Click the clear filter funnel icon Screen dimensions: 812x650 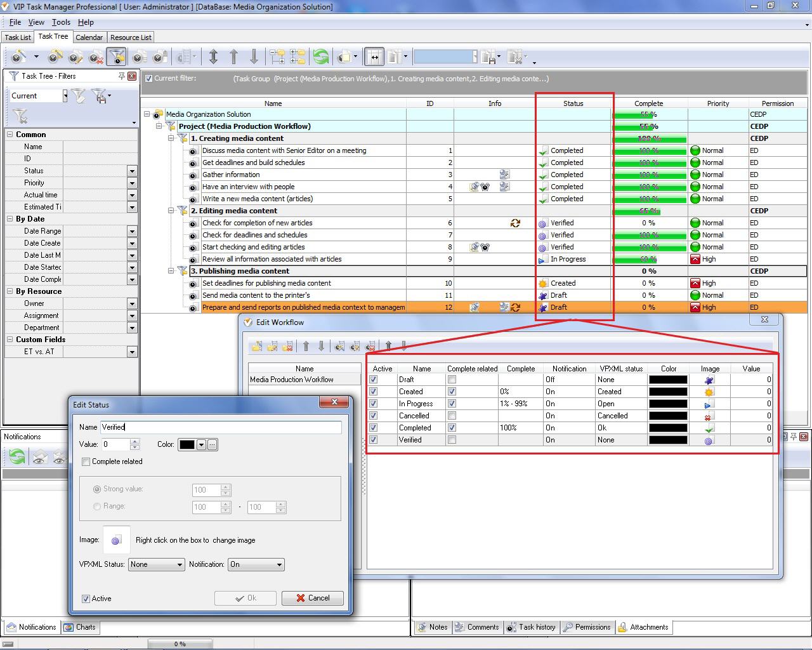[20, 116]
